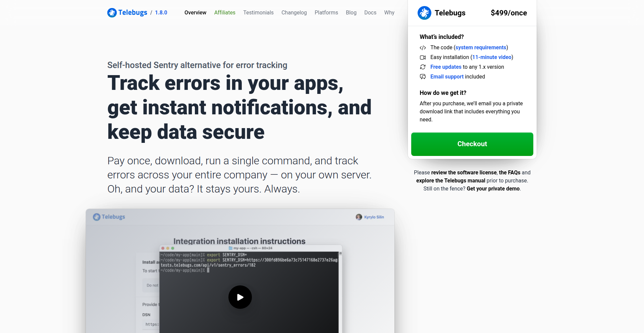Open the Affiliates page

(225, 12)
